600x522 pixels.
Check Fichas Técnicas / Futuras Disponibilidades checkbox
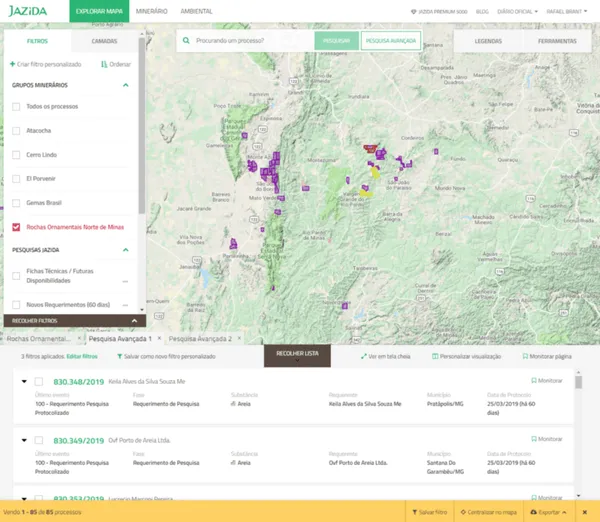point(16,276)
